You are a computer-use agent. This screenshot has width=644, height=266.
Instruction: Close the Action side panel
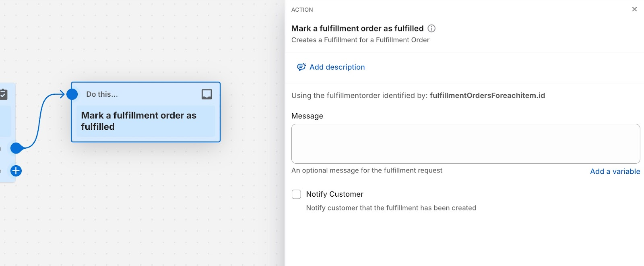[634, 9]
